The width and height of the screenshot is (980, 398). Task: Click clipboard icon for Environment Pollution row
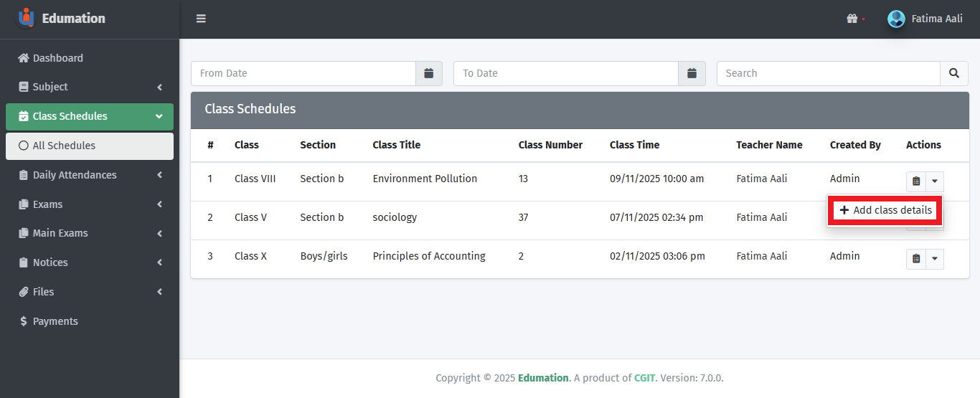(916, 181)
